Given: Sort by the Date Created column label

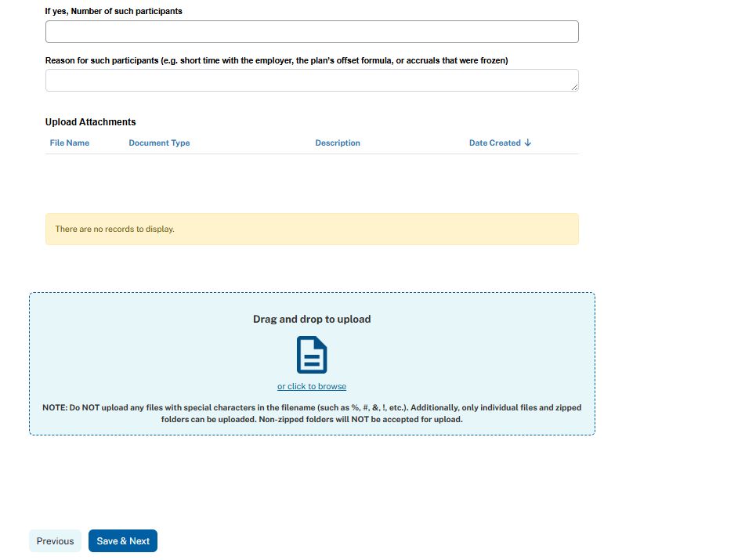Looking at the screenshot, I should click(x=494, y=143).
